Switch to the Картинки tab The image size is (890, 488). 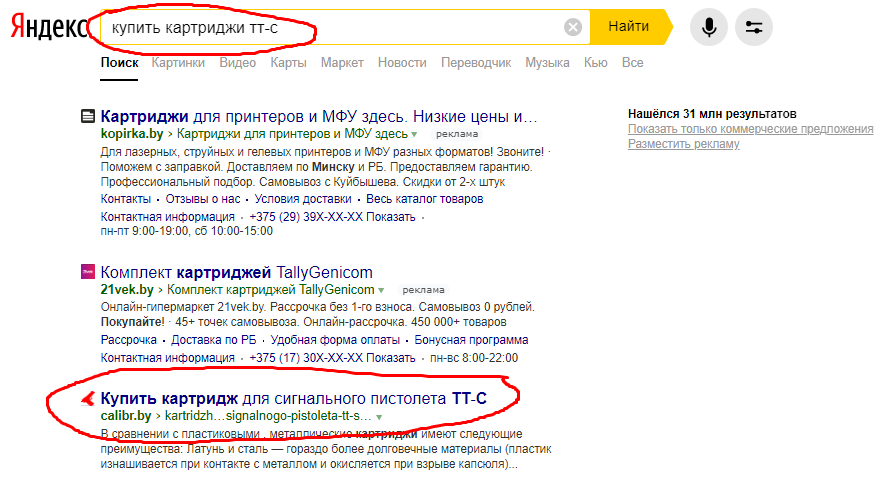point(178,63)
